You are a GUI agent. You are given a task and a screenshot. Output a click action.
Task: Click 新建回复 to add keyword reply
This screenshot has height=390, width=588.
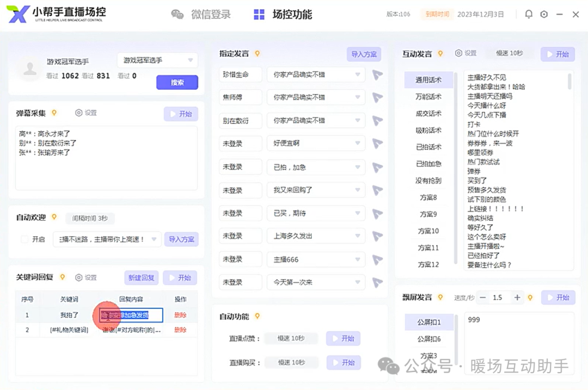(x=142, y=277)
